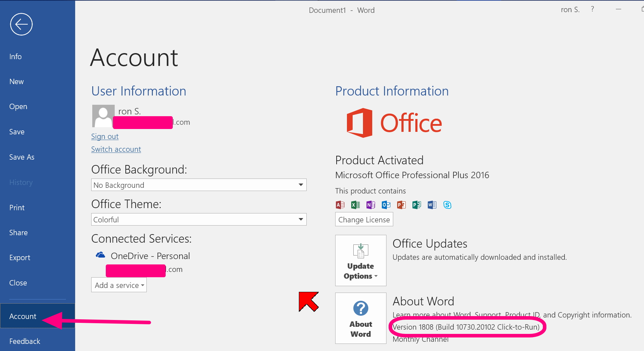The height and width of the screenshot is (351, 644).
Task: Click the Excel app icon
Action: tap(355, 205)
